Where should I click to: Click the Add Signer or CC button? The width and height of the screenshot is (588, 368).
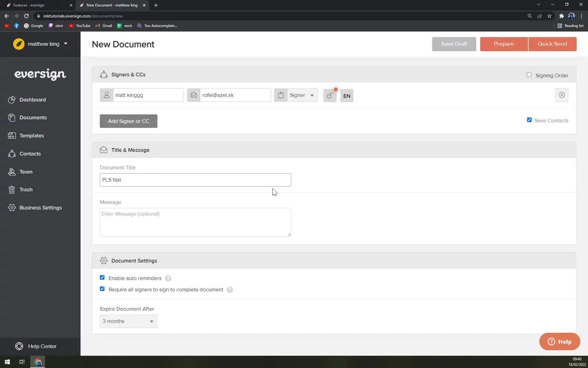(128, 121)
